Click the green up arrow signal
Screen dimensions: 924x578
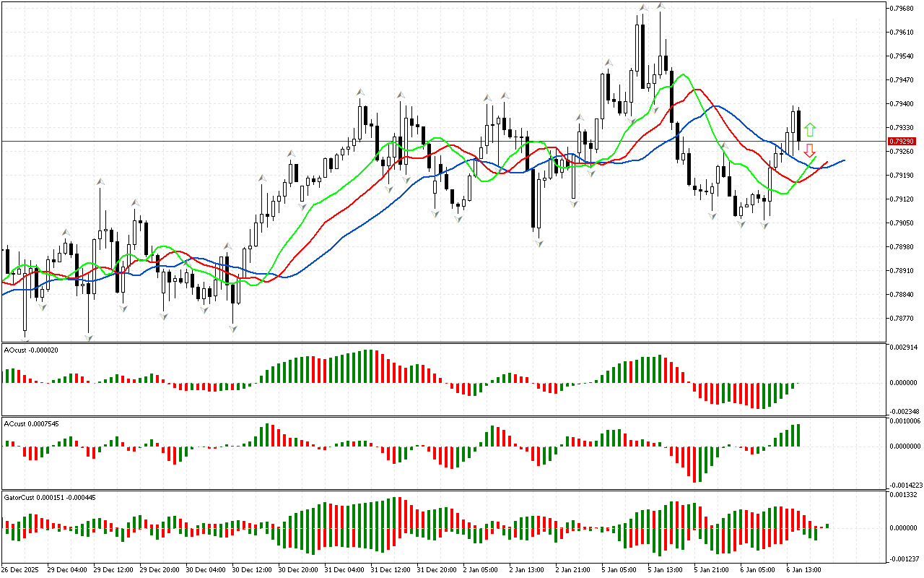click(810, 130)
